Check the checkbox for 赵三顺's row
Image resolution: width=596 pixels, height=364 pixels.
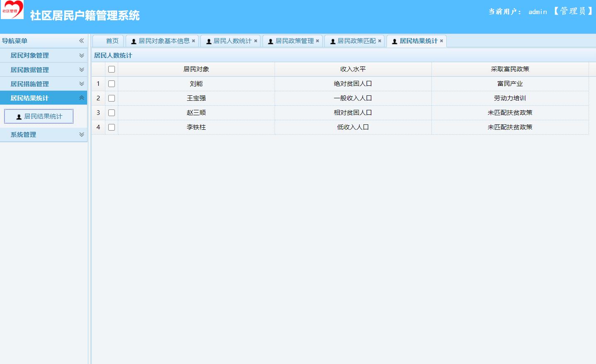pos(111,112)
